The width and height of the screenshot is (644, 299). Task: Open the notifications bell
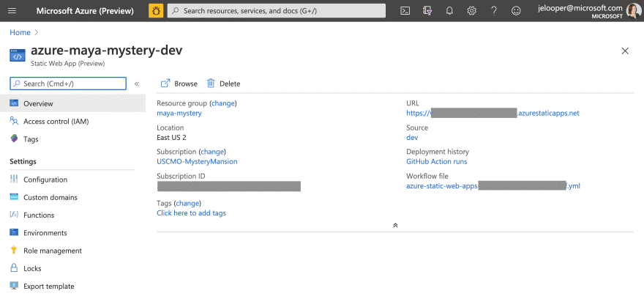pyautogui.click(x=449, y=10)
